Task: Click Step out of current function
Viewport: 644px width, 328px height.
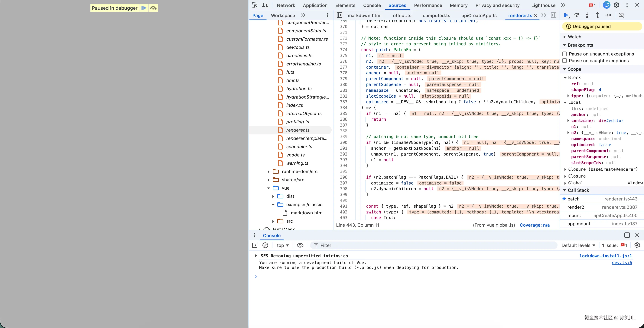Action: pyautogui.click(x=597, y=15)
